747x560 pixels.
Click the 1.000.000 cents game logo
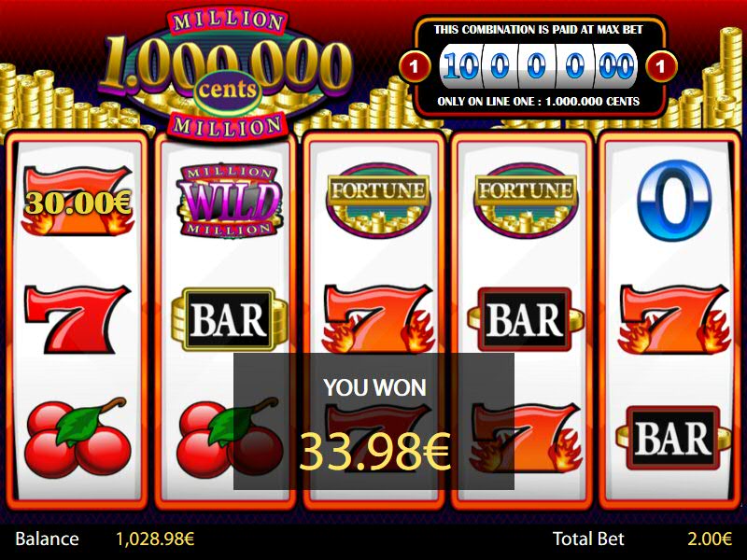click(227, 74)
